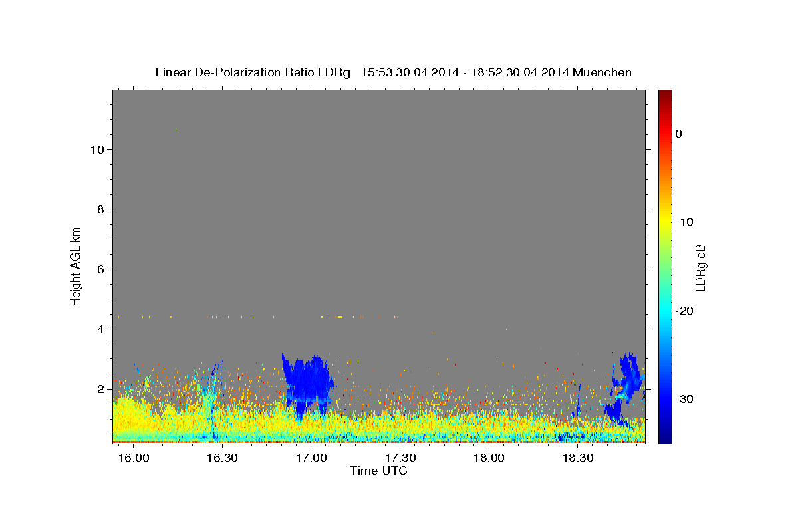Click the 17:30 time tick label
798x532 pixels.
(x=400, y=458)
